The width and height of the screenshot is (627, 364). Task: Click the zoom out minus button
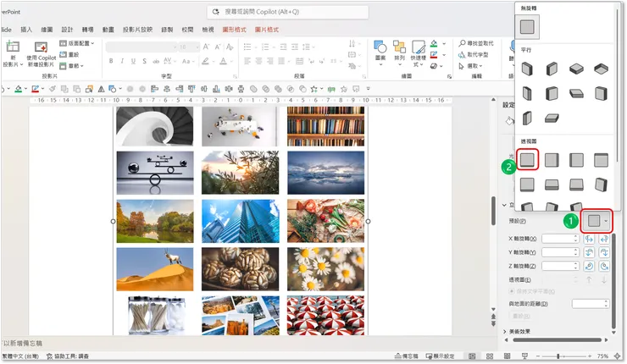pos(538,356)
